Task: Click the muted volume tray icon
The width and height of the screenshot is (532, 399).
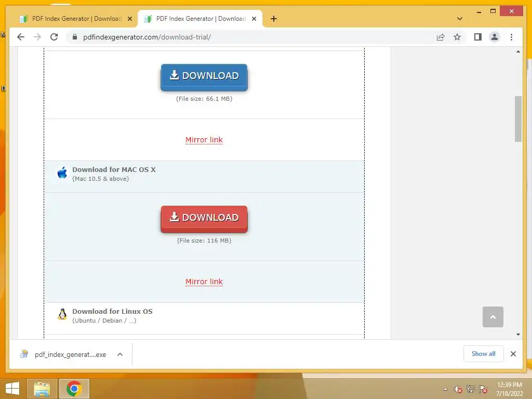Action: click(458, 389)
